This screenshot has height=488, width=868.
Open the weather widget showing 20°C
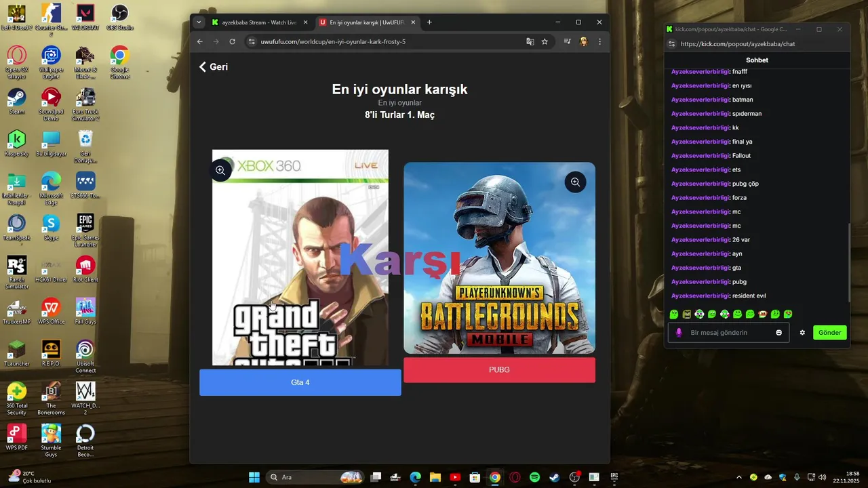[x=31, y=477]
